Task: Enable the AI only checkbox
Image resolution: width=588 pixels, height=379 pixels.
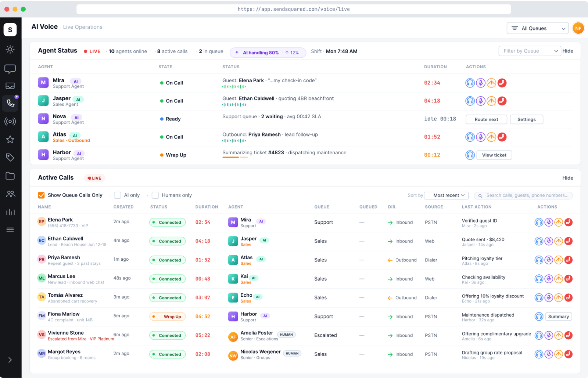Action: [118, 195]
